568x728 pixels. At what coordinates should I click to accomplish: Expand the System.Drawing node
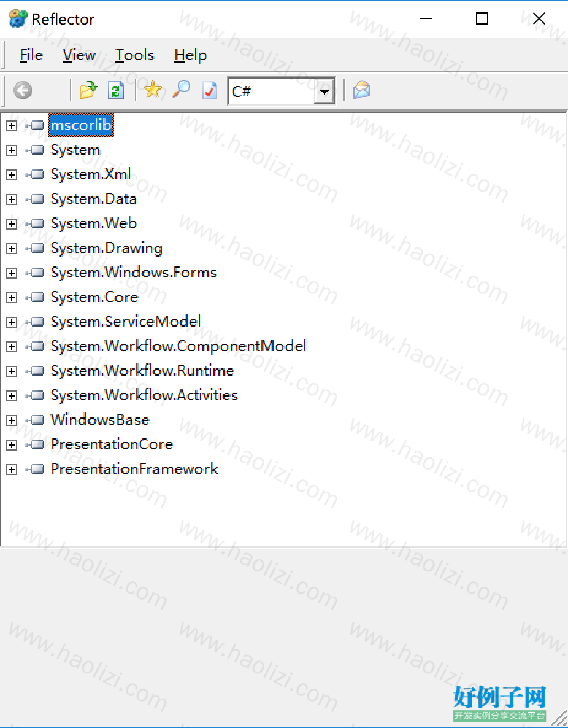[12, 249]
